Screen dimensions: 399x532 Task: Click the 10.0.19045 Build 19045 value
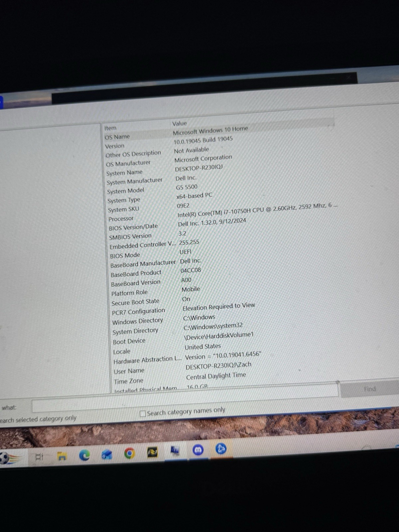(x=203, y=140)
